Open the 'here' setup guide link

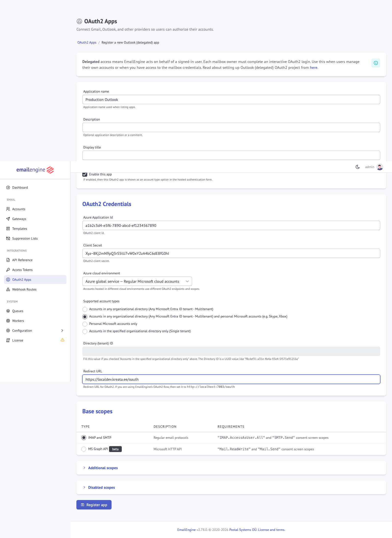pos(314,68)
